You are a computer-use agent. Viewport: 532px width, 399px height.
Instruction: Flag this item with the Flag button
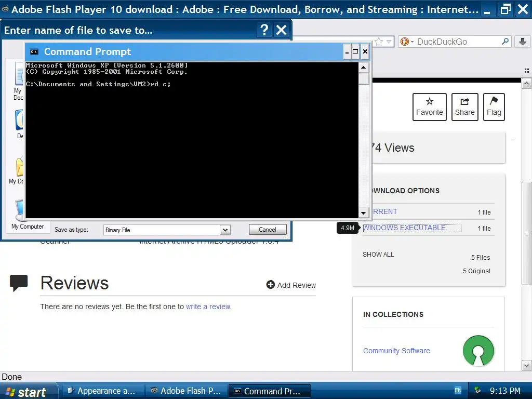[x=494, y=107]
